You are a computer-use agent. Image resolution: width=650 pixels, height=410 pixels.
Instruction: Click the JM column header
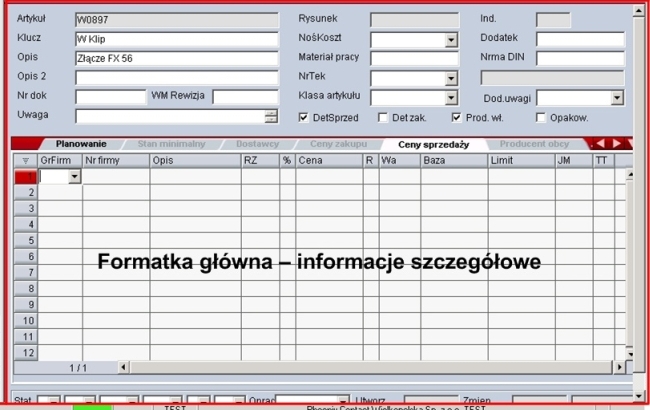(574, 160)
